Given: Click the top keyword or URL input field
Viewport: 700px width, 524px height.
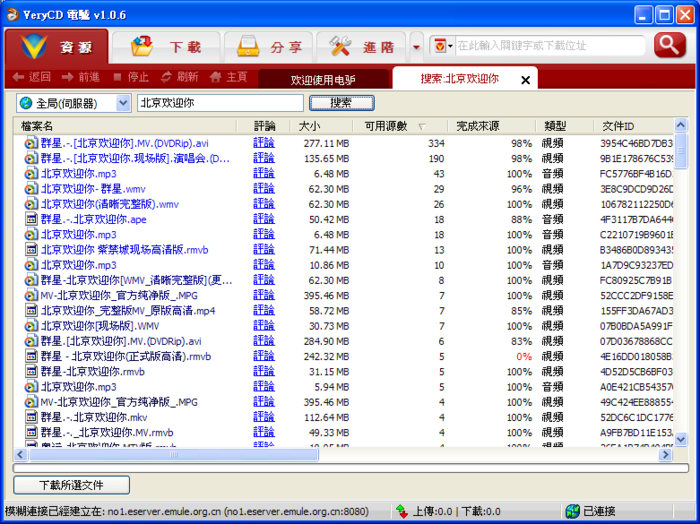Looking at the screenshot, I should tap(550, 46).
